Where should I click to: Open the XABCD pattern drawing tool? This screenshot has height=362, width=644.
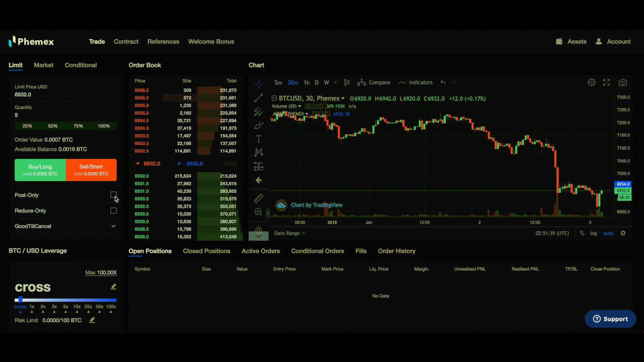coord(258,152)
